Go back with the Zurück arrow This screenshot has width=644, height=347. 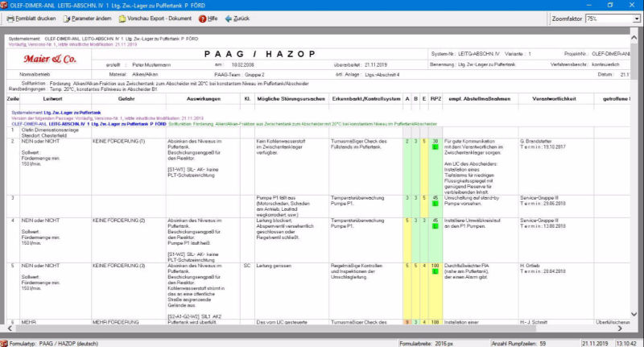pyautogui.click(x=229, y=18)
